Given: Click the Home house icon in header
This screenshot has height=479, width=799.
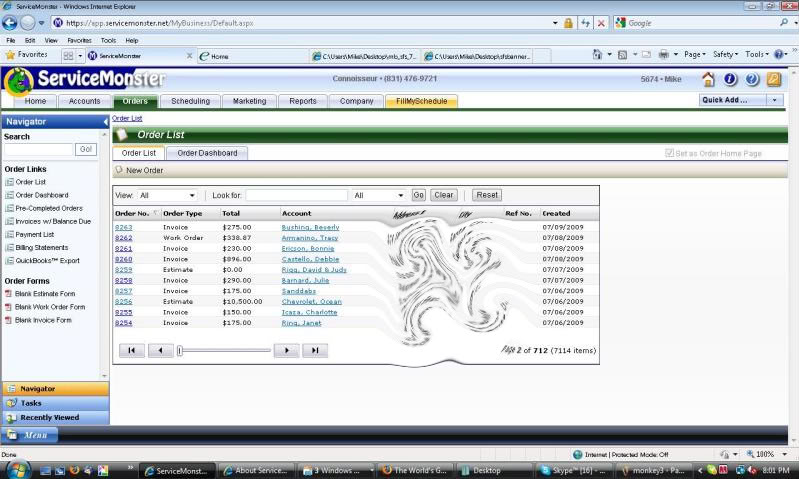Looking at the screenshot, I should [x=708, y=79].
